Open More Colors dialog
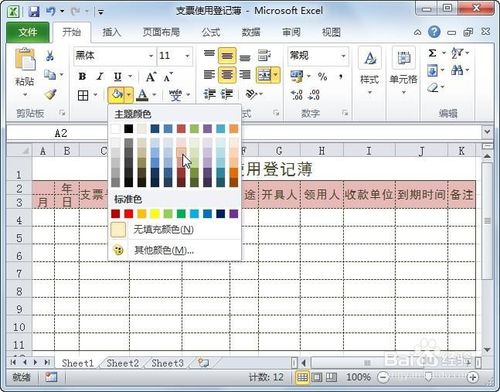 (175, 250)
